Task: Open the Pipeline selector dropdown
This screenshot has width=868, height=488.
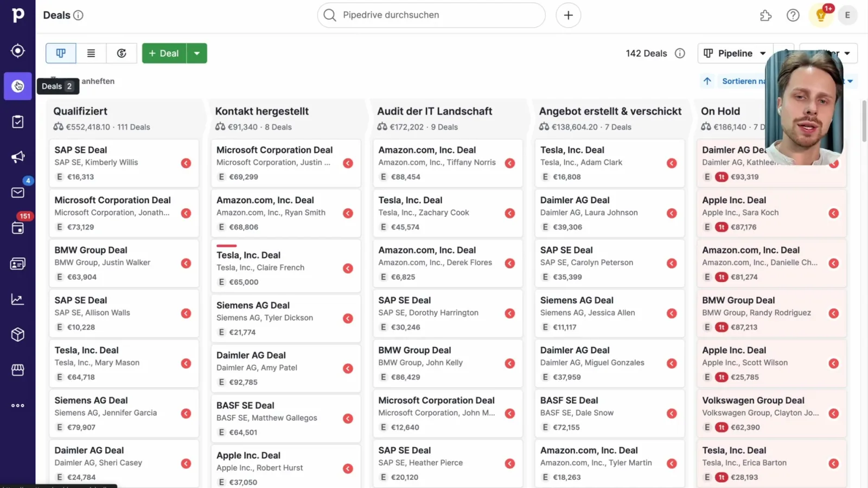Action: coord(735,53)
